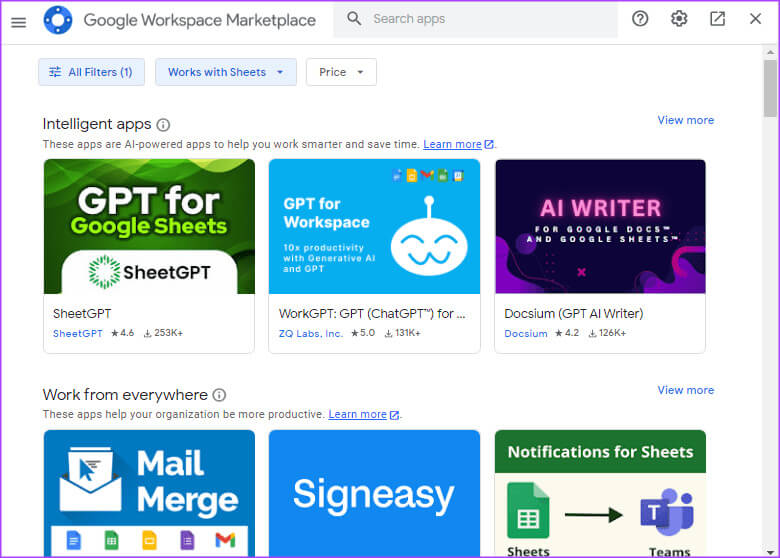Open the help question mark icon
This screenshot has height=558, width=780.
pos(640,19)
